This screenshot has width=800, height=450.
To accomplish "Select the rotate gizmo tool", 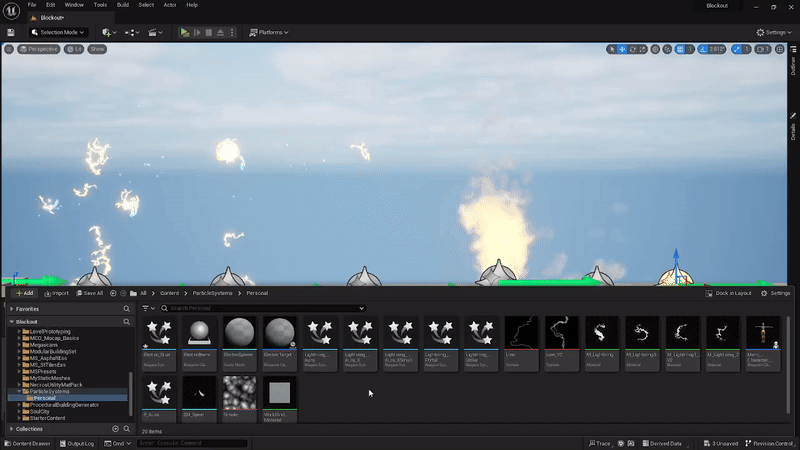I will [633, 49].
